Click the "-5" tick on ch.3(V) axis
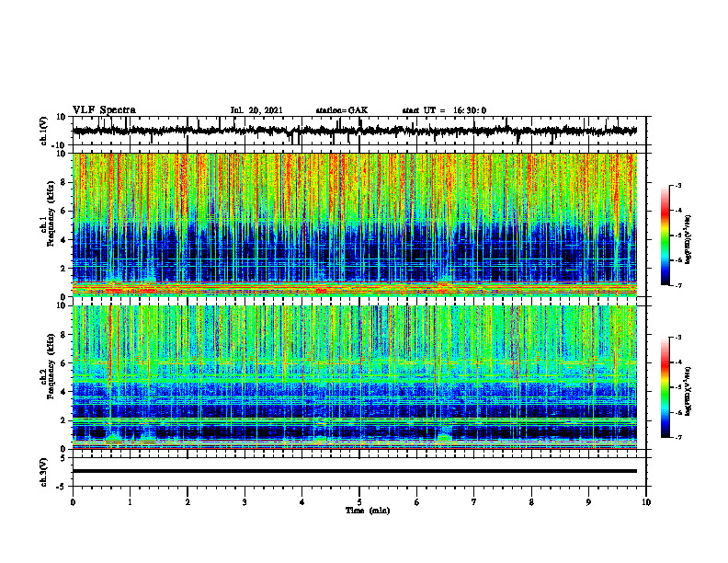The height and width of the screenshot is (563, 728). [63, 487]
